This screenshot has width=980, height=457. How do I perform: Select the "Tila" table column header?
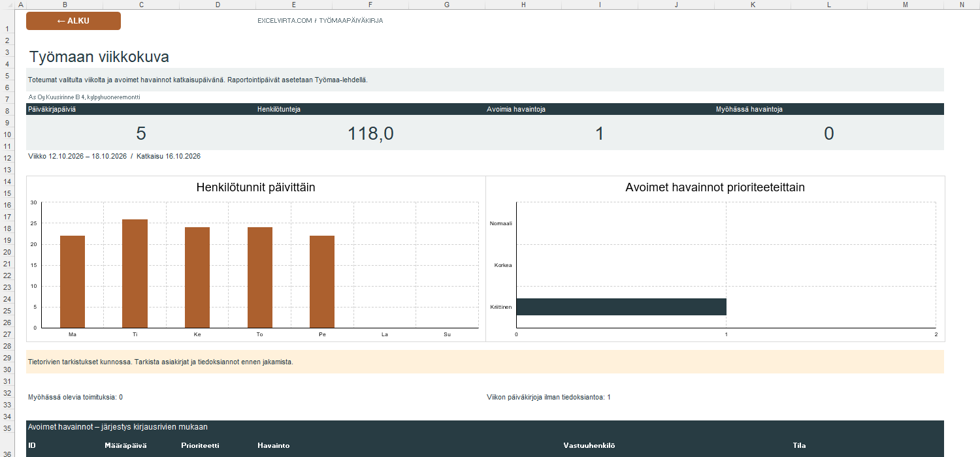tap(799, 446)
